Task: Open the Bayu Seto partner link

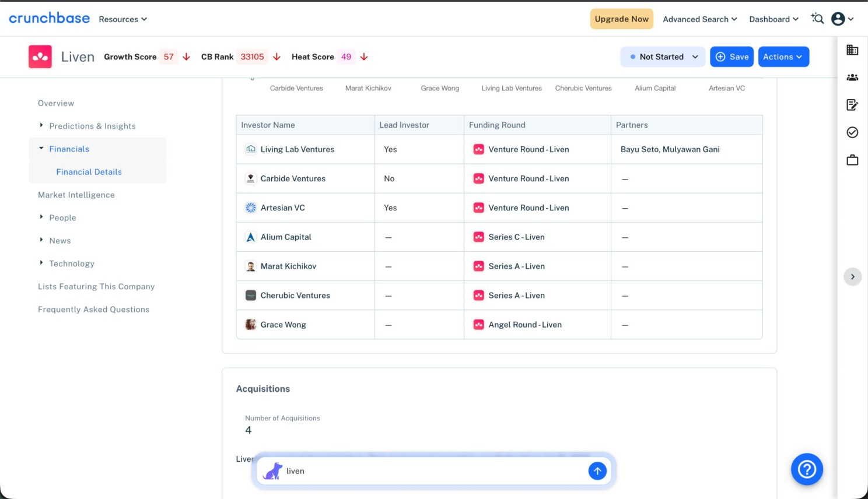Action: pyautogui.click(x=639, y=149)
